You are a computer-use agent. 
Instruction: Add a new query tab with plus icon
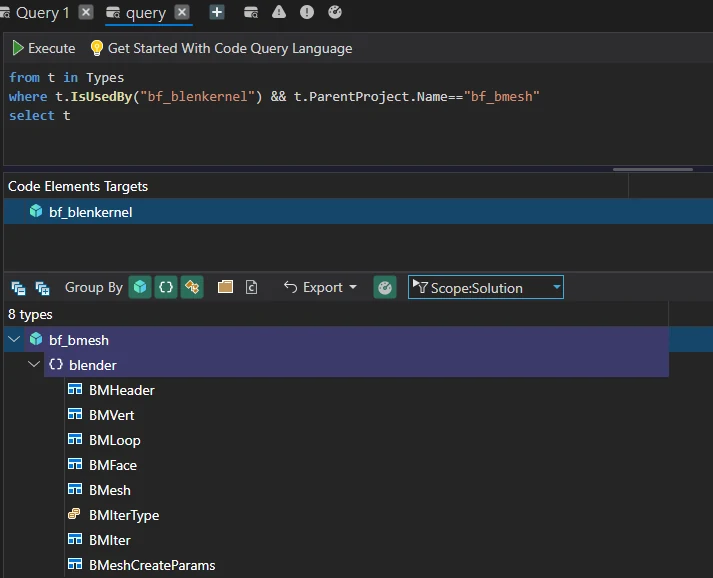point(217,12)
